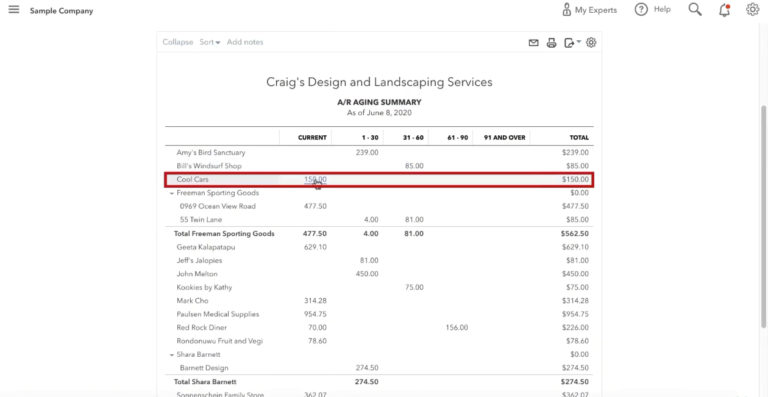The width and height of the screenshot is (768, 397).
Task: Click 55 Twin Lane 4.00 amount
Action: (371, 220)
